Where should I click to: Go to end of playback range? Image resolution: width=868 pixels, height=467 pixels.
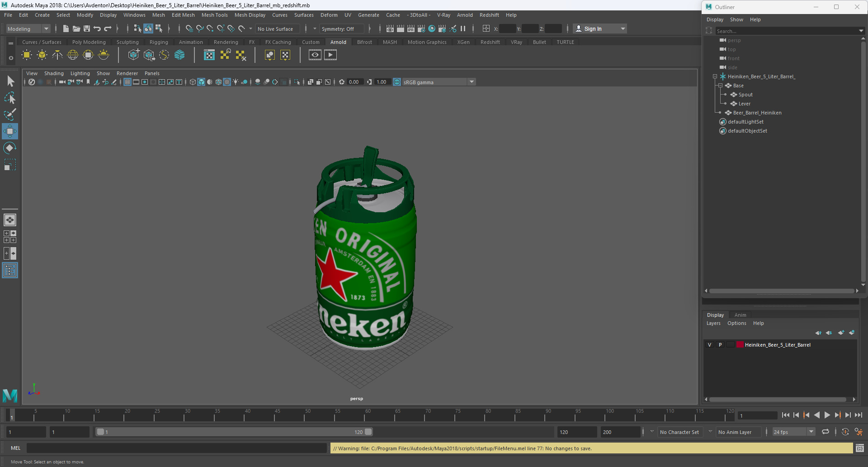[x=858, y=415]
